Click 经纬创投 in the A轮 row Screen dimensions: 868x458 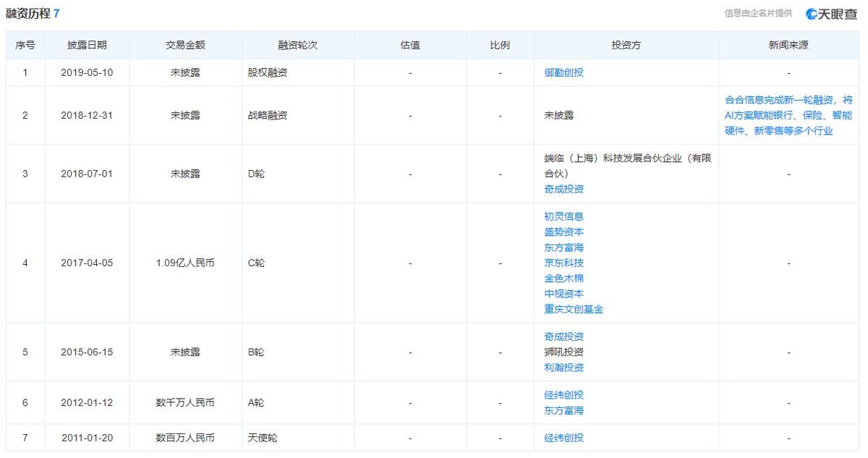pos(563,395)
